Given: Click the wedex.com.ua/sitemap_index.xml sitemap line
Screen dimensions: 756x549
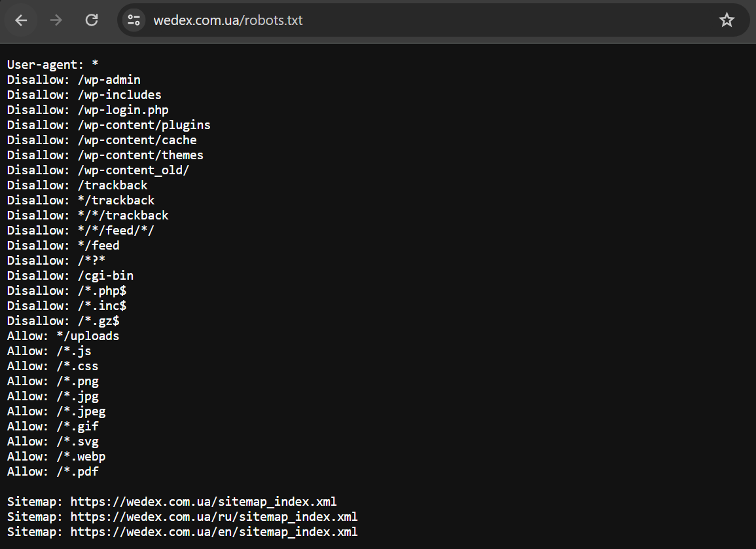Looking at the screenshot, I should click(171, 502).
